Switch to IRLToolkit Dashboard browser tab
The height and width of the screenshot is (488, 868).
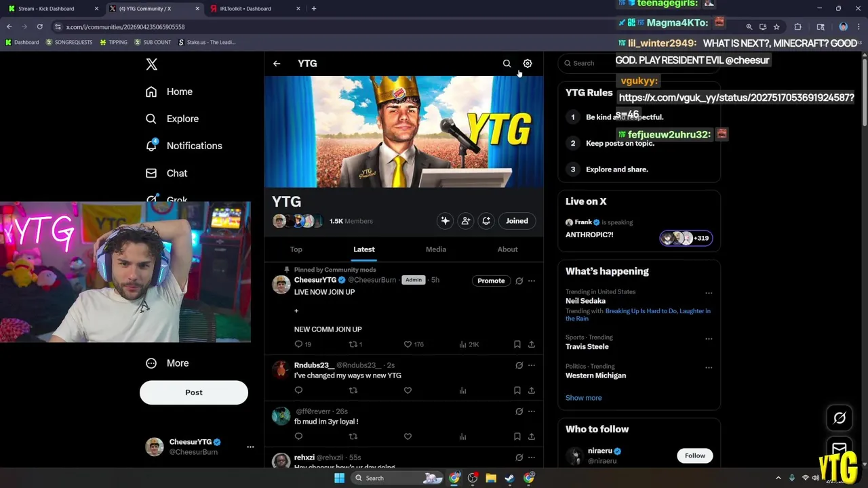click(x=255, y=9)
